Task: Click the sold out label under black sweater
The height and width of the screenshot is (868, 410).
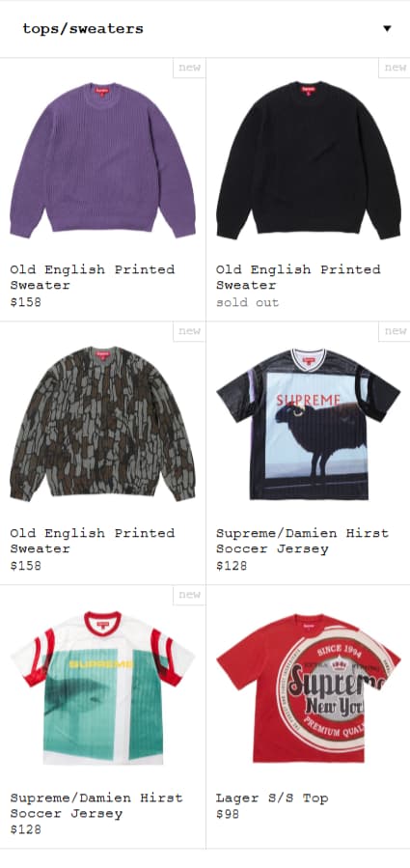Action: click(247, 303)
